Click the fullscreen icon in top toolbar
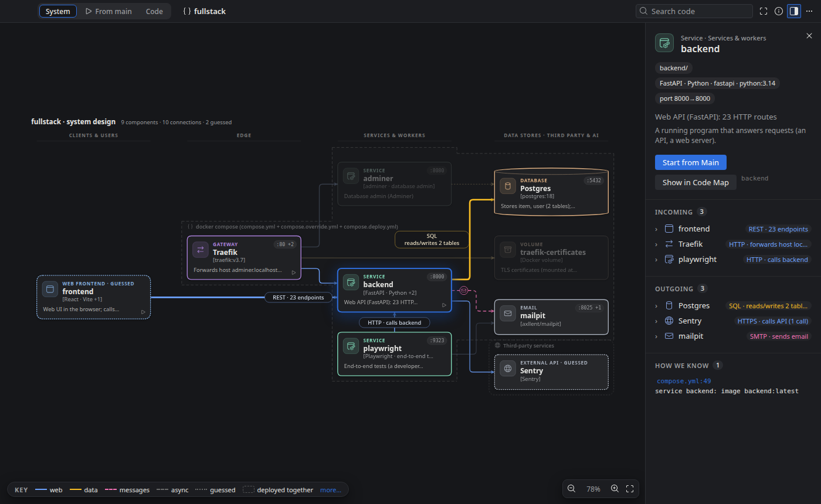 point(764,11)
